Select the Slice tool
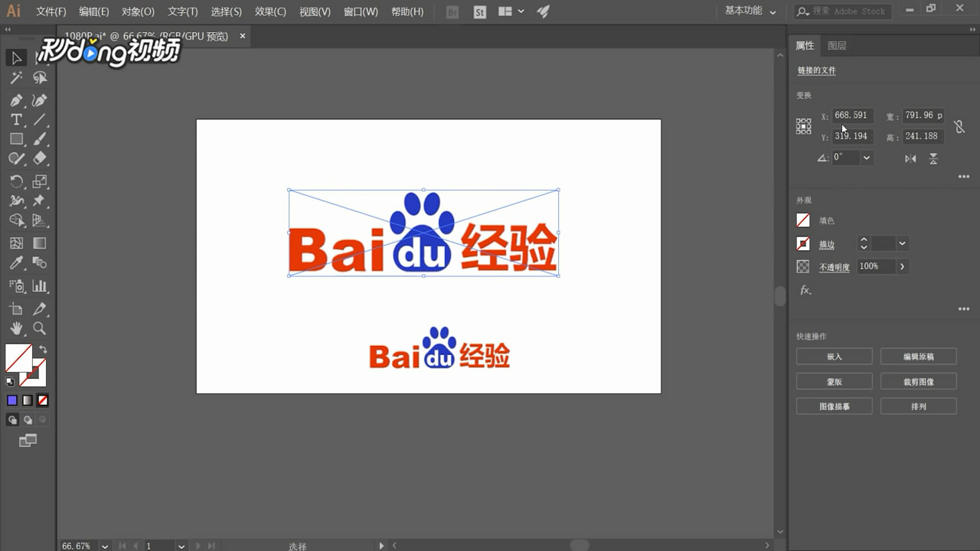Image resolution: width=980 pixels, height=551 pixels. point(40,309)
